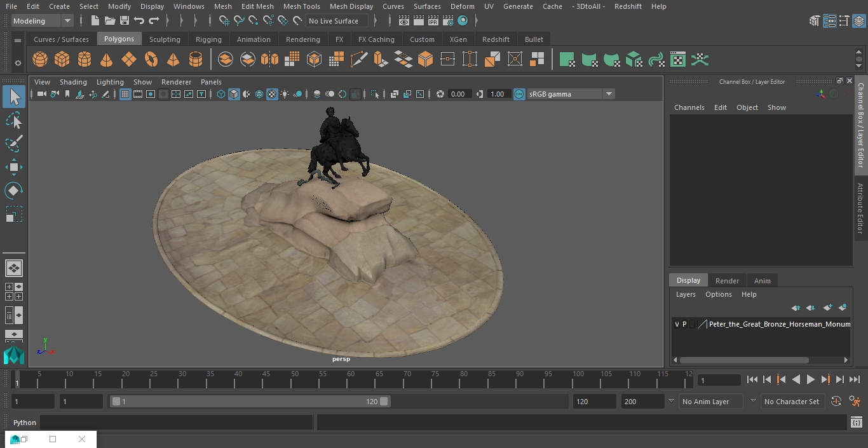
Task: Choose the Select tool arrow
Action: (x=14, y=97)
